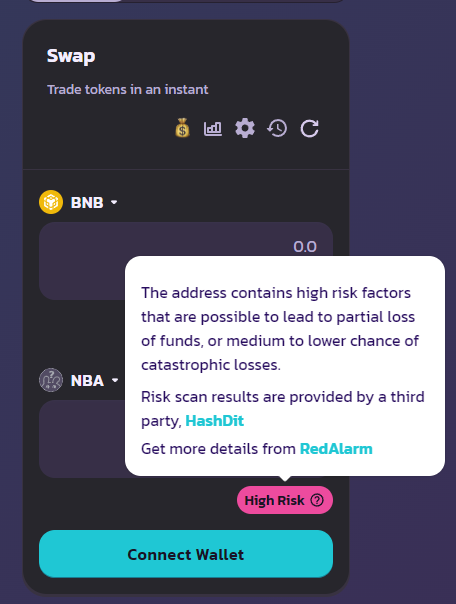The width and height of the screenshot is (456, 604).
Task: Expand the BNB token dropdown arrow
Action: point(114,202)
